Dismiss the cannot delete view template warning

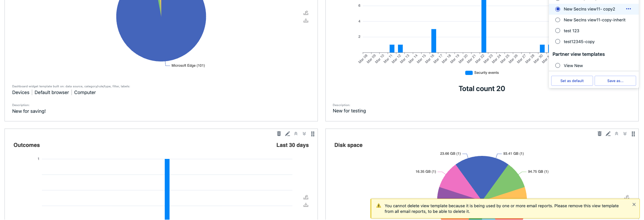tap(634, 205)
